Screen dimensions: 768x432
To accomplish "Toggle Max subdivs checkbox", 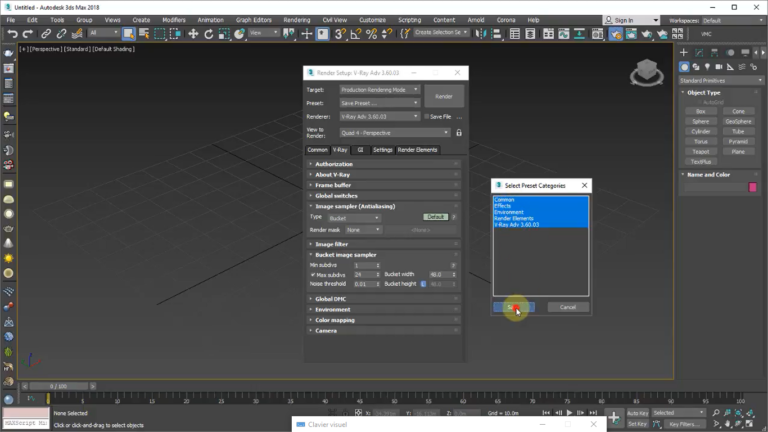I will (x=313, y=275).
